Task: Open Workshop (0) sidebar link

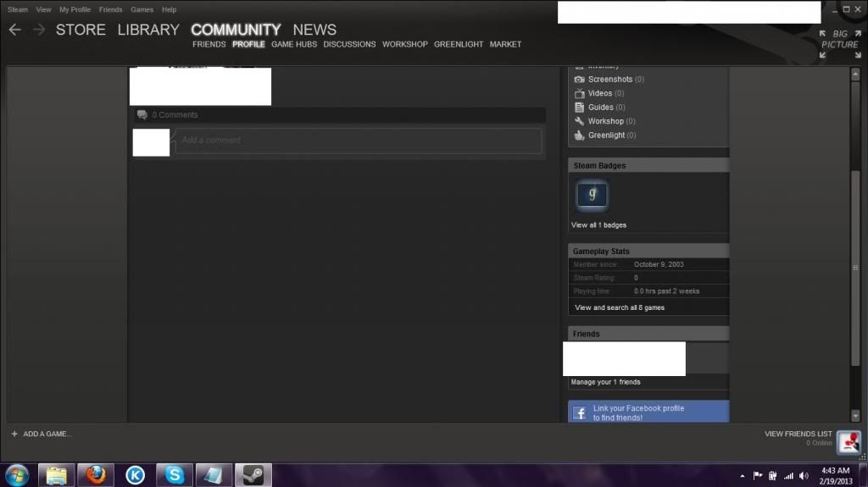Action: (612, 121)
